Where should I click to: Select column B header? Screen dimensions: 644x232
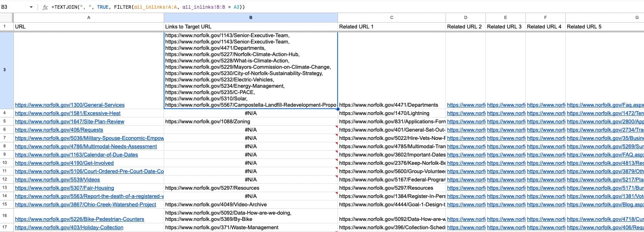pyautogui.click(x=251, y=17)
